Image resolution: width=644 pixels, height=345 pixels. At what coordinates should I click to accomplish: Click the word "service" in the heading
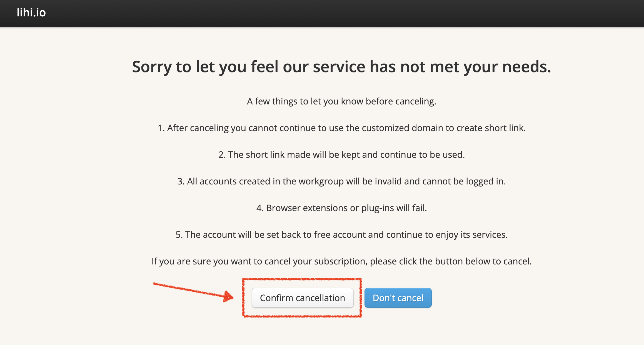pyautogui.click(x=339, y=67)
